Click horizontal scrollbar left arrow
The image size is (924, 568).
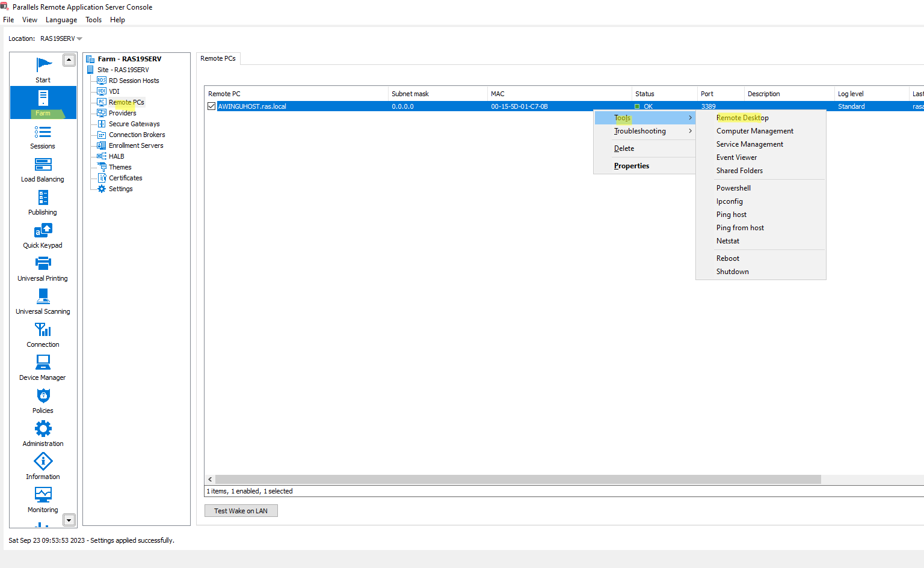(210, 480)
